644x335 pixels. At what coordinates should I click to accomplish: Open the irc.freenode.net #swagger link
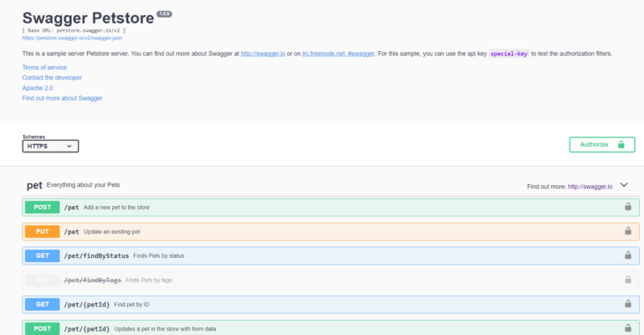point(339,54)
